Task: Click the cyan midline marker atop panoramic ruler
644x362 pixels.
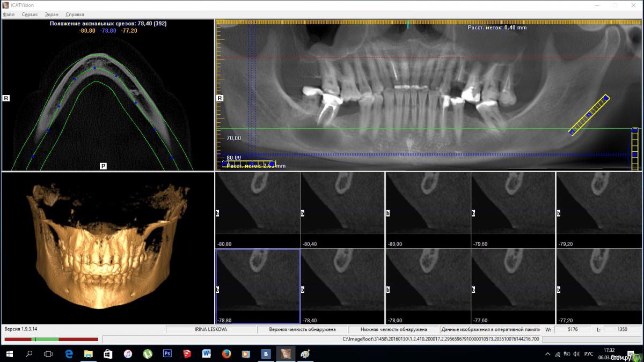Action: pos(408,25)
